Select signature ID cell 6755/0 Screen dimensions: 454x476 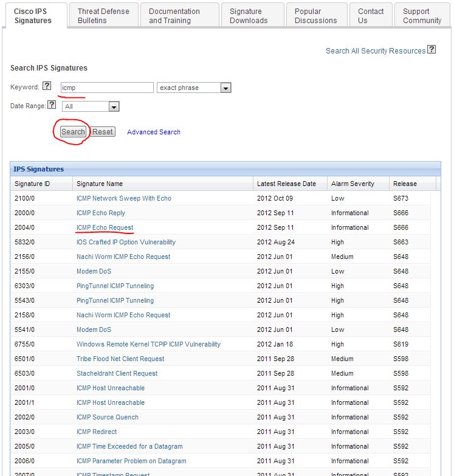pos(24,344)
